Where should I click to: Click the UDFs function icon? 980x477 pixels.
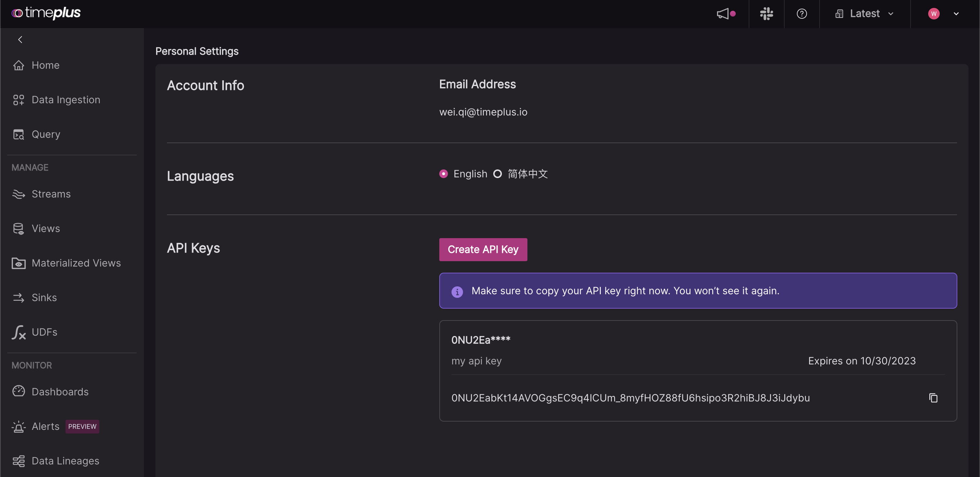19,332
